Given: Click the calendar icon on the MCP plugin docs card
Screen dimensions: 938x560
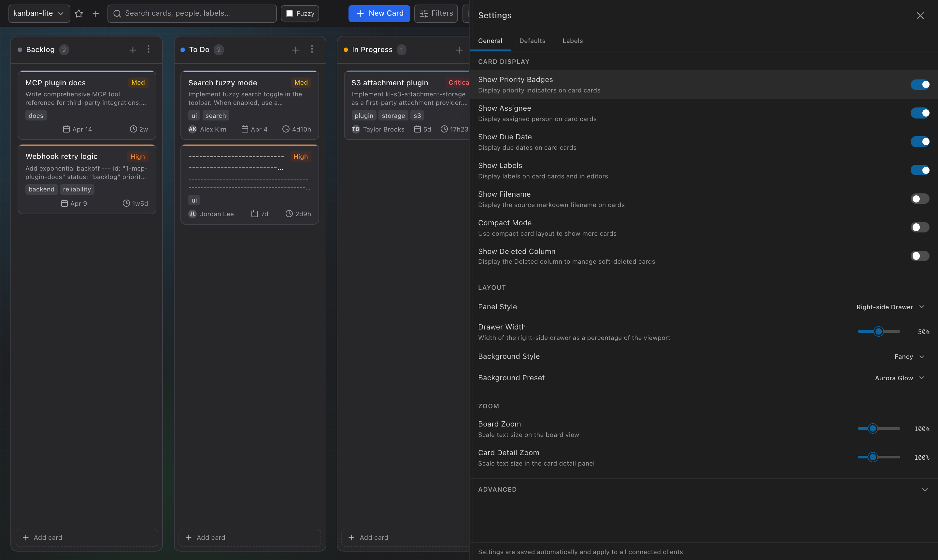Looking at the screenshot, I should pos(67,129).
